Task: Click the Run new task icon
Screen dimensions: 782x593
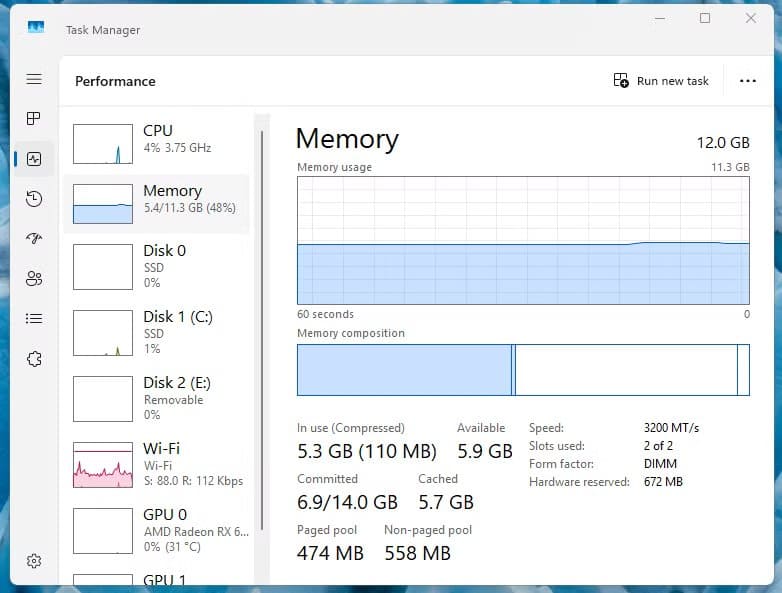Action: tap(621, 80)
